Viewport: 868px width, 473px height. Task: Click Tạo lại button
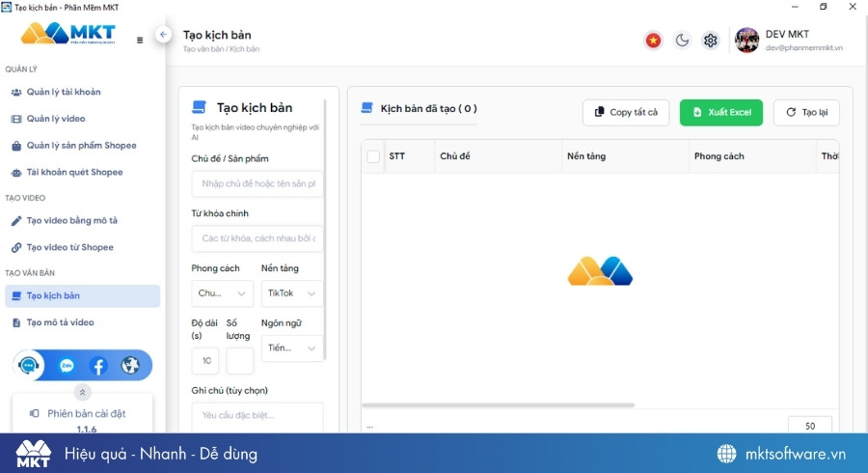[806, 112]
